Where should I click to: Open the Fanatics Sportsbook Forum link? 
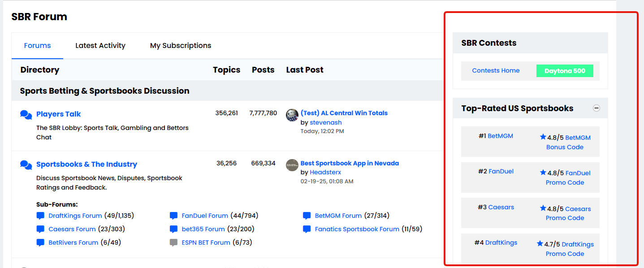click(x=357, y=229)
